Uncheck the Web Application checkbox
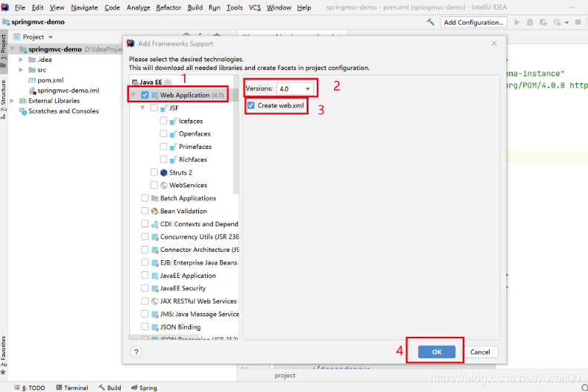 [x=145, y=95]
